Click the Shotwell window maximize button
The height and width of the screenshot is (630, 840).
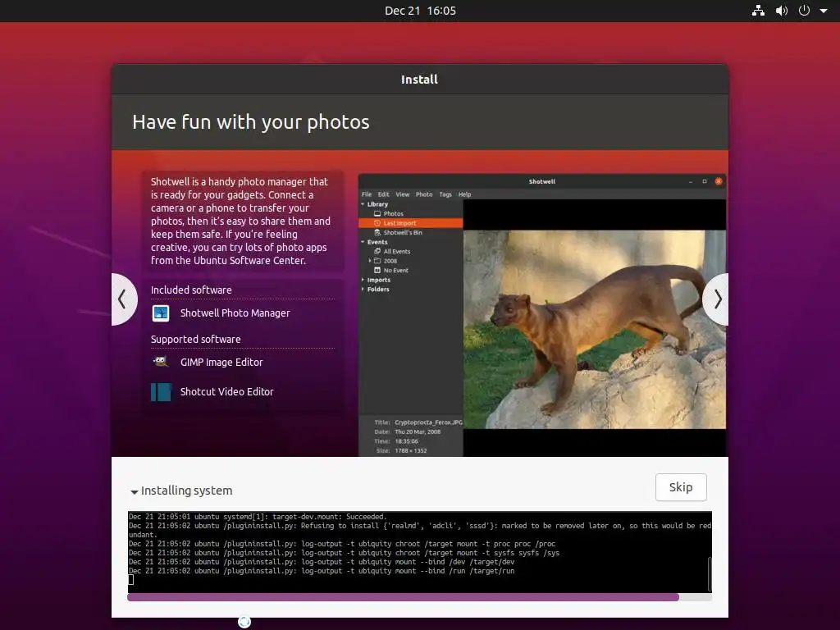[705, 181]
